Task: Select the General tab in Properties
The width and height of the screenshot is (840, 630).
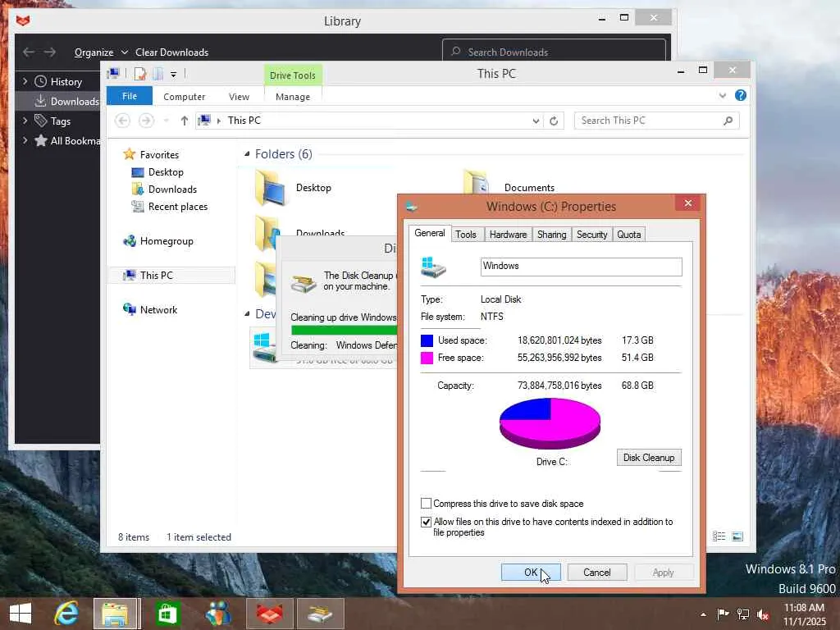Action: click(430, 233)
